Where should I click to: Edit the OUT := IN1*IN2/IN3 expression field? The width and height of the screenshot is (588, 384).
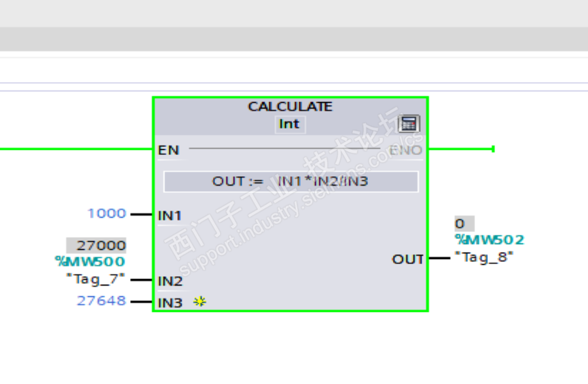coord(291,181)
